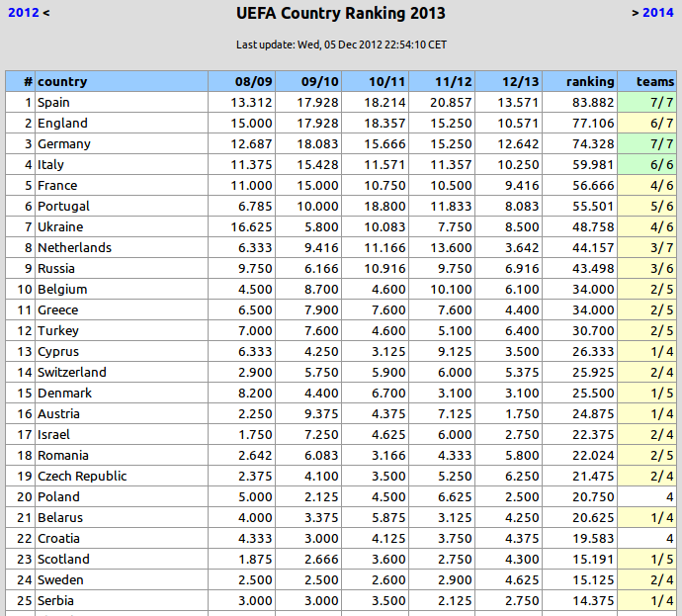
Task: Click France's ranking value 56.666
Action: (x=593, y=186)
